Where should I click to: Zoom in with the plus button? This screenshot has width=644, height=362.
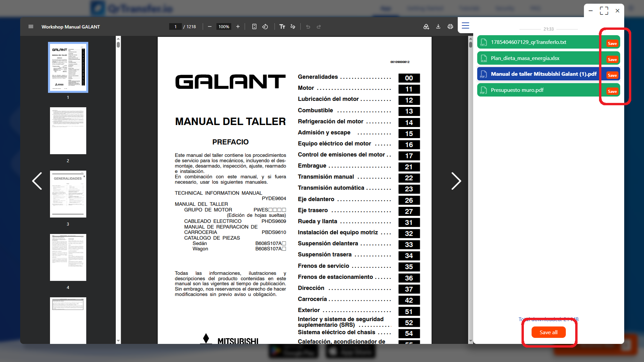tap(238, 26)
